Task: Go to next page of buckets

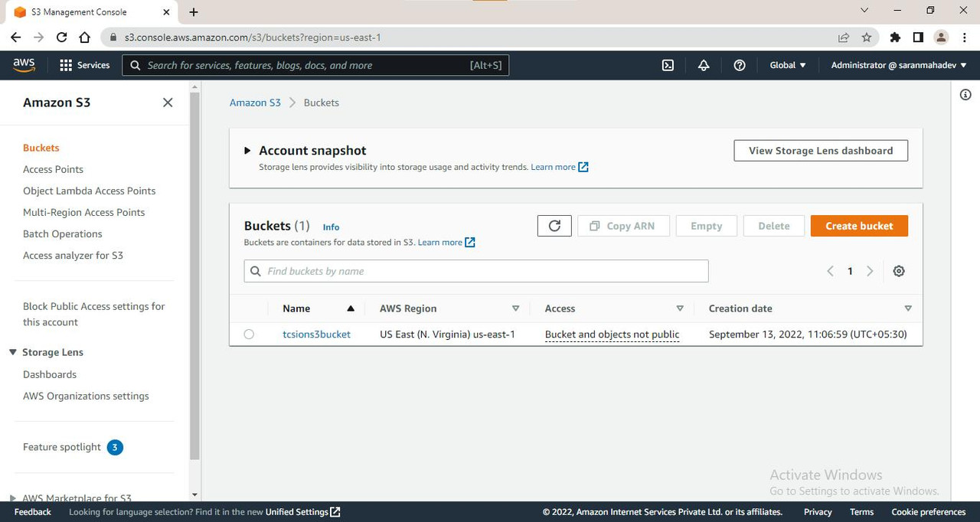Action: pos(870,271)
